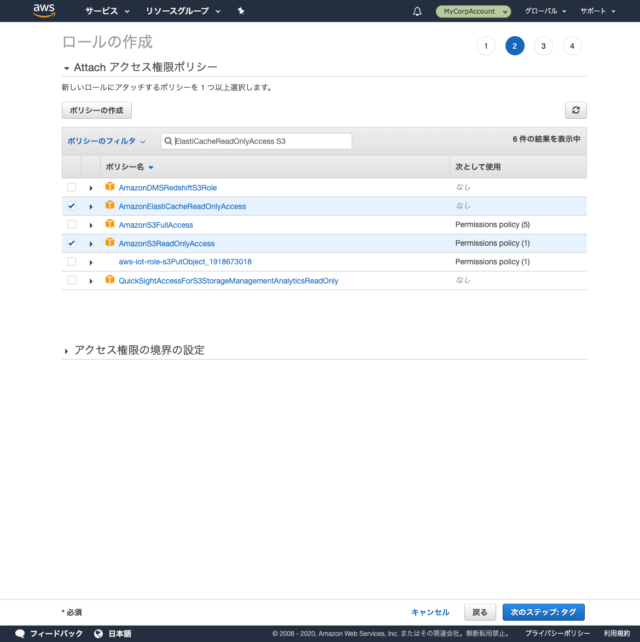Expand the aws-iot-role-s3PutObject row details
The width and height of the screenshot is (640, 642).
point(91,262)
